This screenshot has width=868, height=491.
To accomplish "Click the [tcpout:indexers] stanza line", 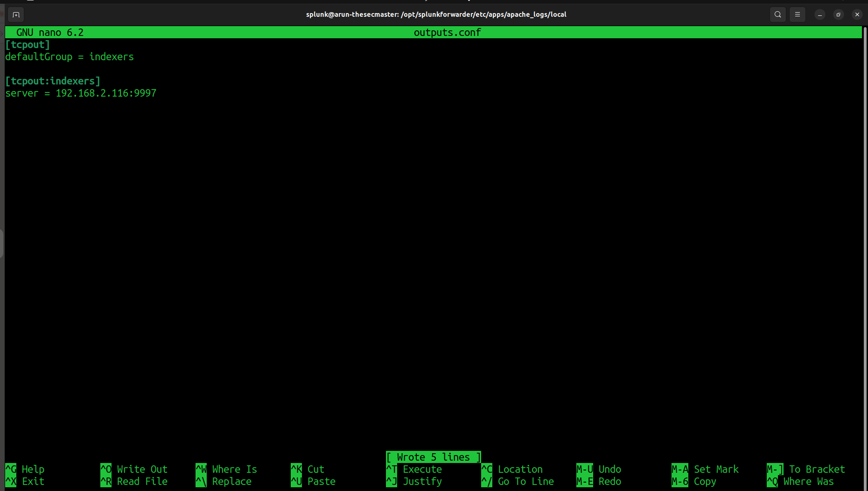I will tap(53, 81).
